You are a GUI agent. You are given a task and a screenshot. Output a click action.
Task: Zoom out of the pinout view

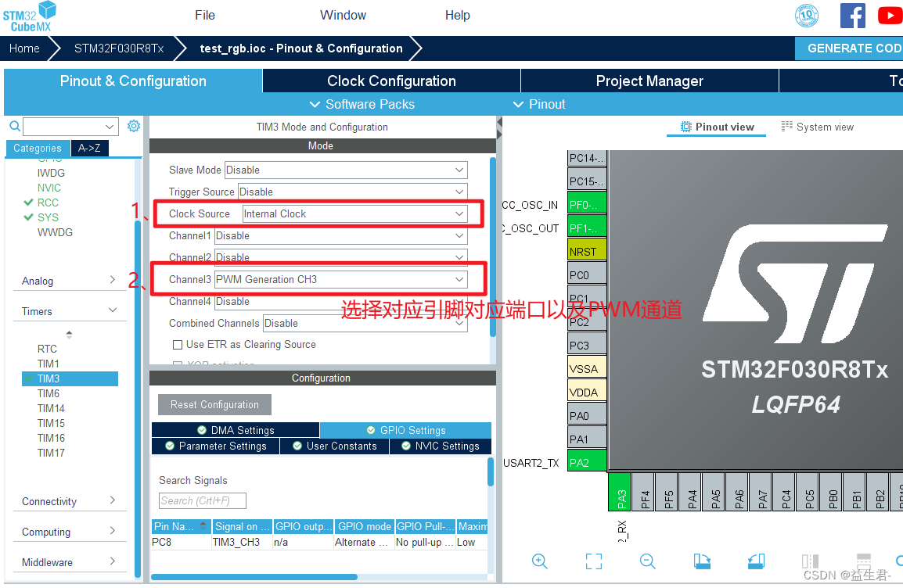pyautogui.click(x=647, y=561)
